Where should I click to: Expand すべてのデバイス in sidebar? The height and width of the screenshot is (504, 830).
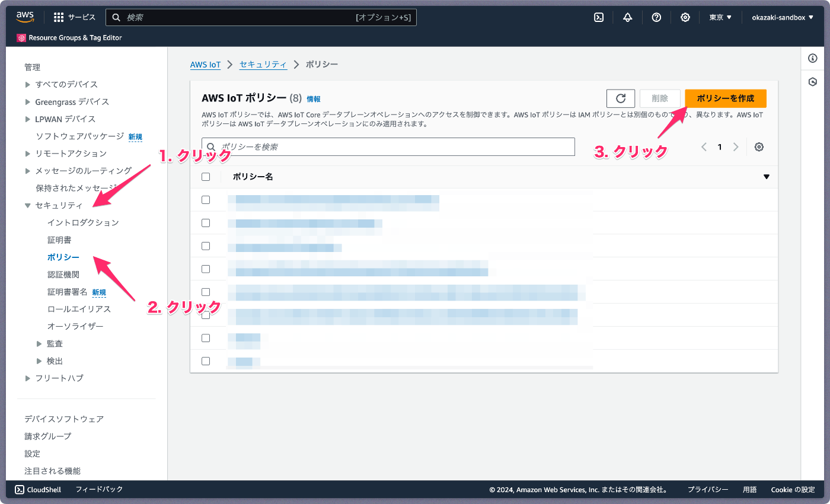pos(28,85)
